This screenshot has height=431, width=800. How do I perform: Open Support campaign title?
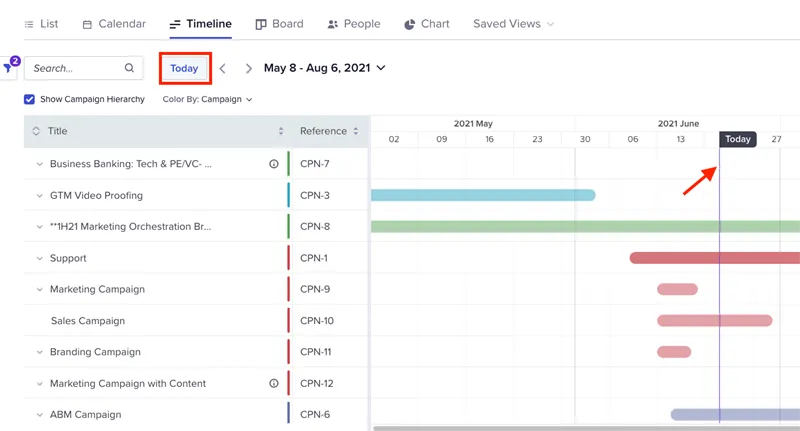coord(68,258)
